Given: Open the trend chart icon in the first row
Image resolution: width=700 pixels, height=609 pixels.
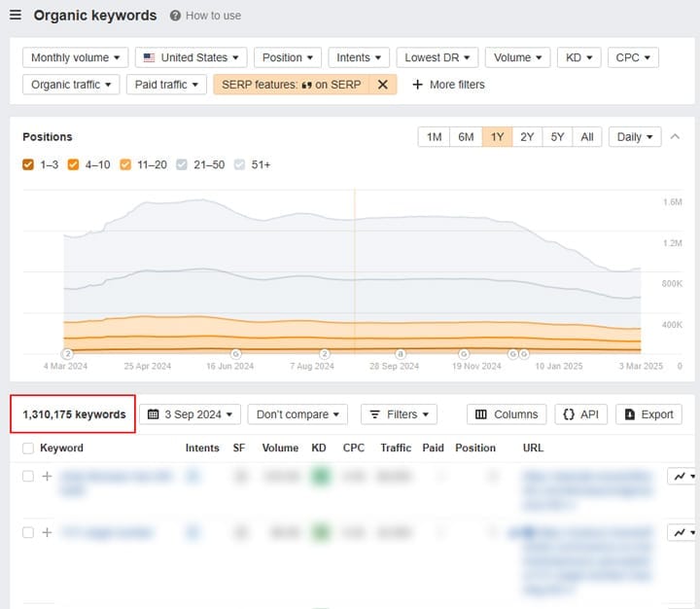Looking at the screenshot, I should tap(680, 477).
